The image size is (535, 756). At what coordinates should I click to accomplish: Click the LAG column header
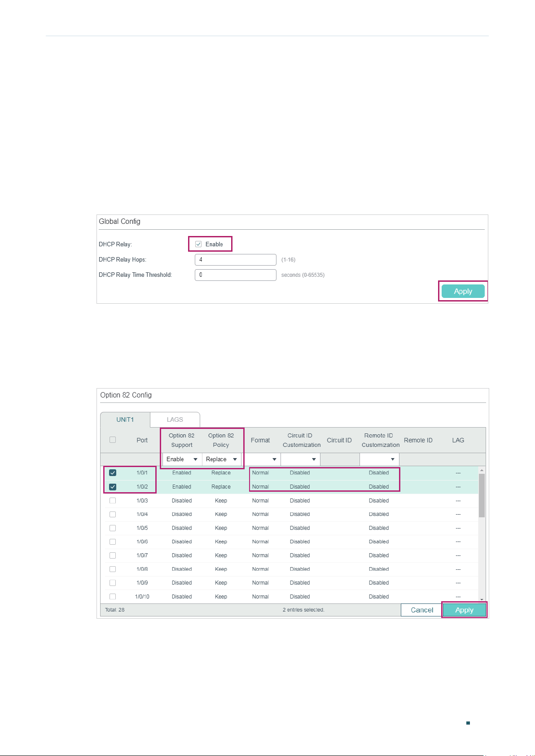click(458, 440)
